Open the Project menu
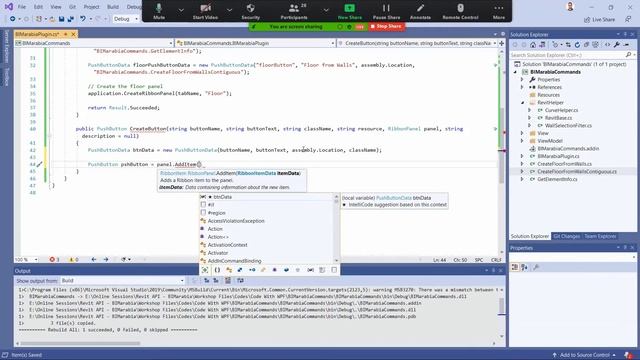 [x=91, y=7]
